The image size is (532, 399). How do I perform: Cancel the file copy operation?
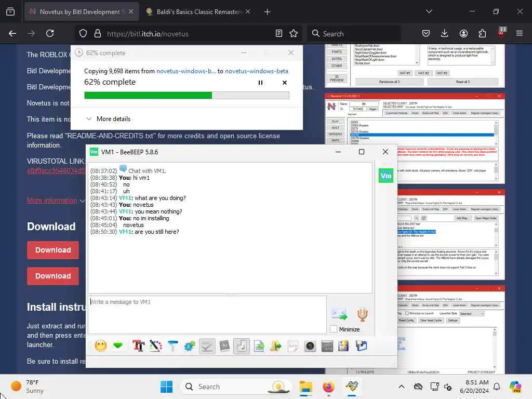pos(285,83)
